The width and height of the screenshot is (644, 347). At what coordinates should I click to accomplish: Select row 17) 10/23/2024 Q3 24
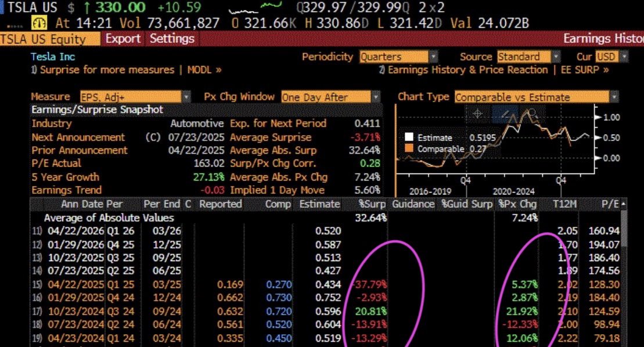pyautogui.click(x=325, y=312)
